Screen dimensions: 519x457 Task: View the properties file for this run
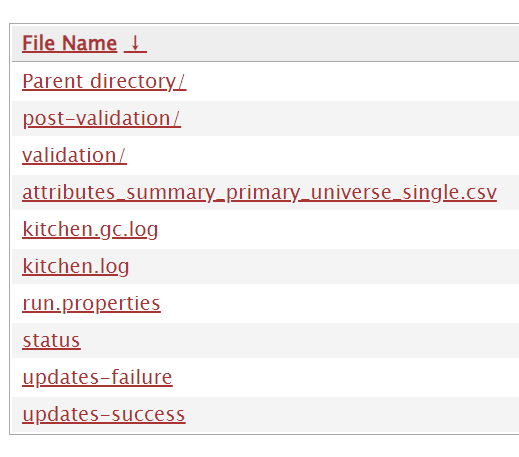pos(91,304)
